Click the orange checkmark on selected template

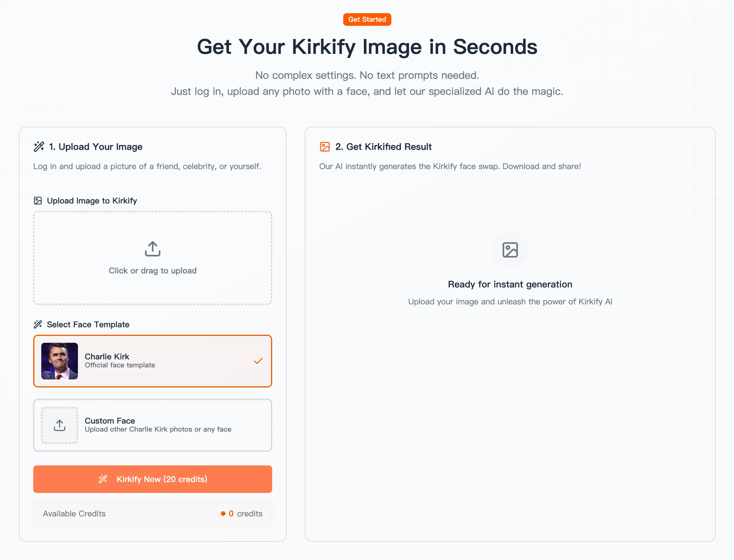[x=258, y=361]
